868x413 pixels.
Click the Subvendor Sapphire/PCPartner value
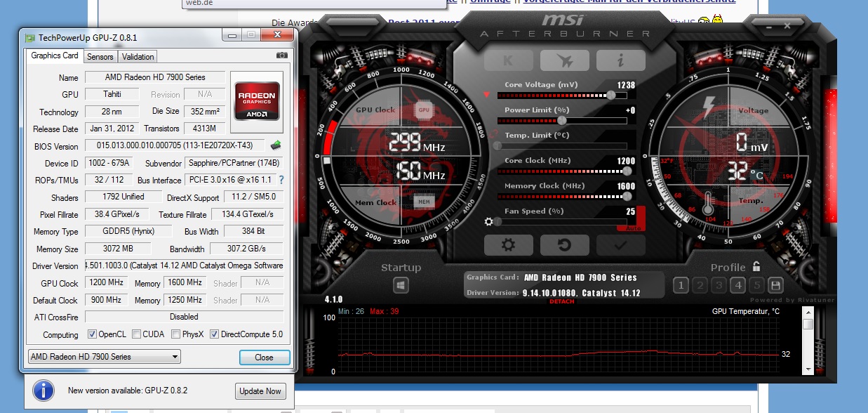(x=234, y=163)
